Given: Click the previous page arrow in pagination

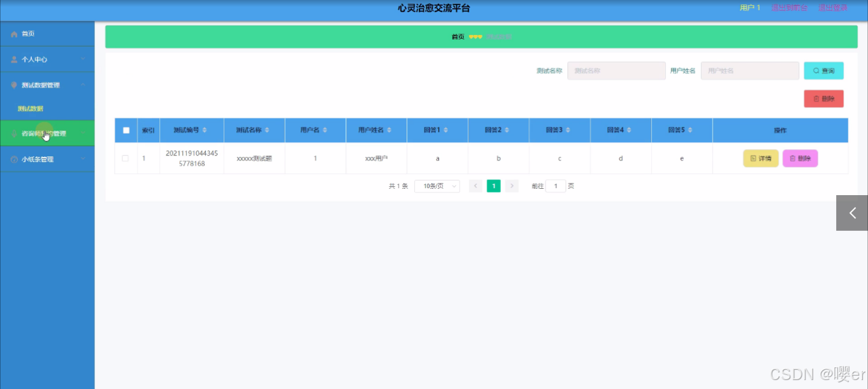Looking at the screenshot, I should [x=475, y=186].
